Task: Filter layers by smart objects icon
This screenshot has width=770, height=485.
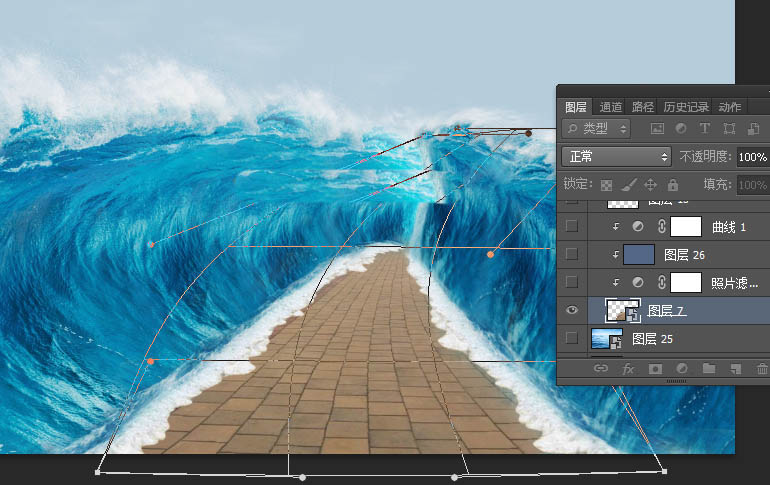Action: [x=753, y=129]
